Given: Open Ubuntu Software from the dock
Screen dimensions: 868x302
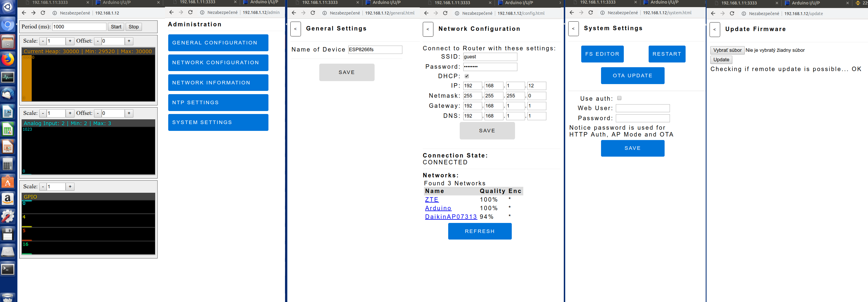Looking at the screenshot, I should point(8,181).
